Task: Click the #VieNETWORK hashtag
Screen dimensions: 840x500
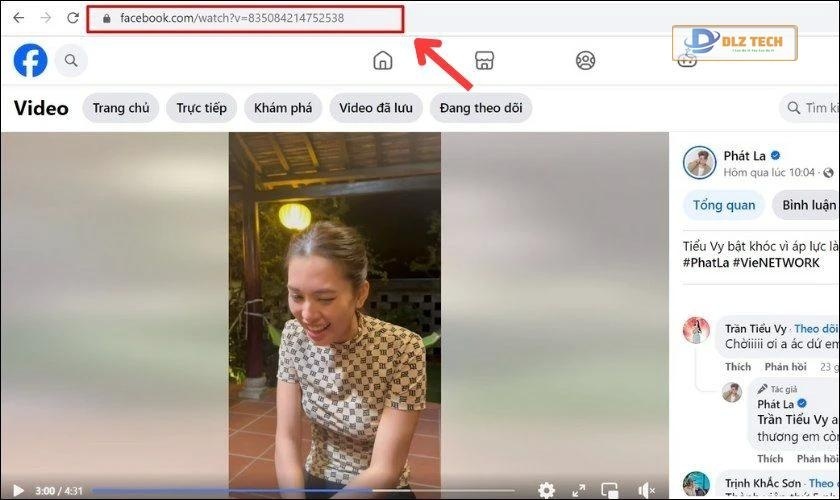Action: pyautogui.click(x=776, y=263)
